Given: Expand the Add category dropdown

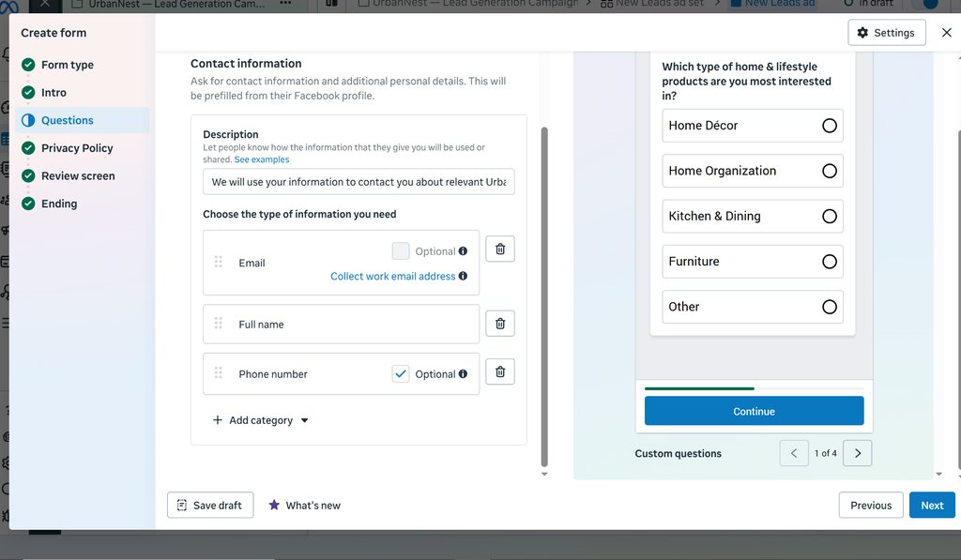Looking at the screenshot, I should [x=261, y=420].
